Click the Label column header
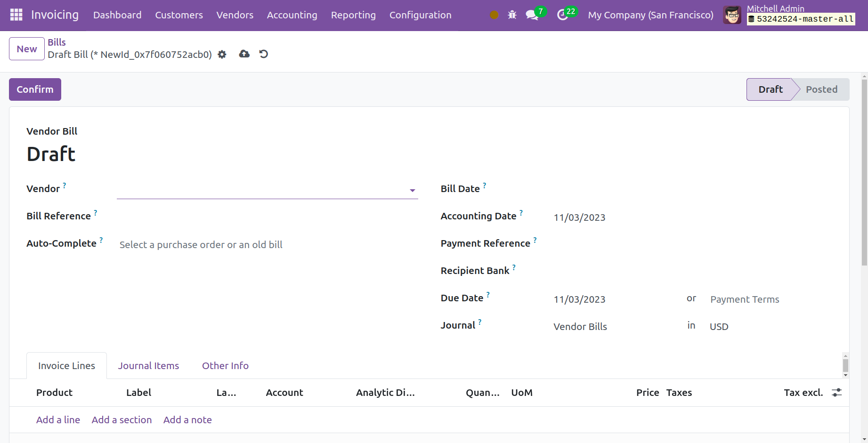The height and width of the screenshot is (443, 868). click(x=138, y=393)
